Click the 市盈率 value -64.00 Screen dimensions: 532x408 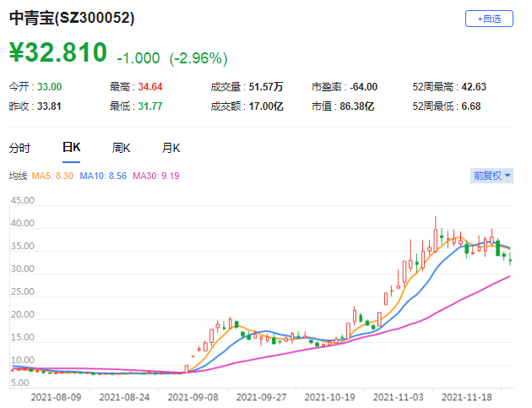click(x=363, y=87)
